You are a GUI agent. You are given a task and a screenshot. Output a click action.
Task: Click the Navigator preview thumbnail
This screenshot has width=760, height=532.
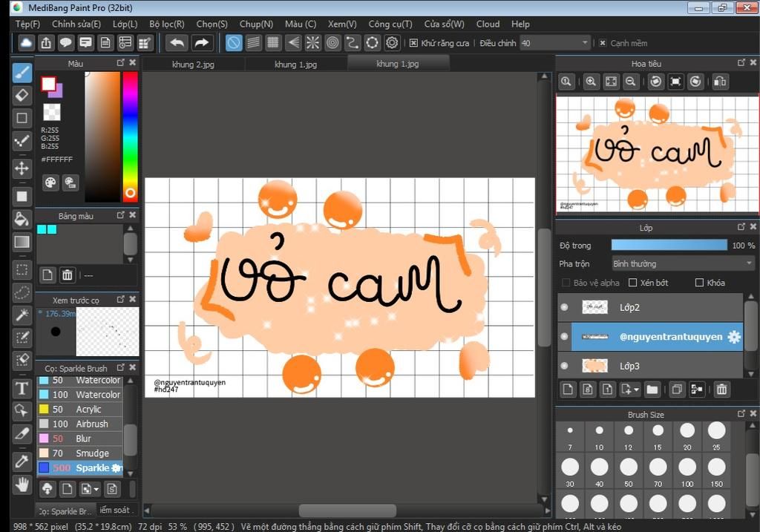pos(658,154)
